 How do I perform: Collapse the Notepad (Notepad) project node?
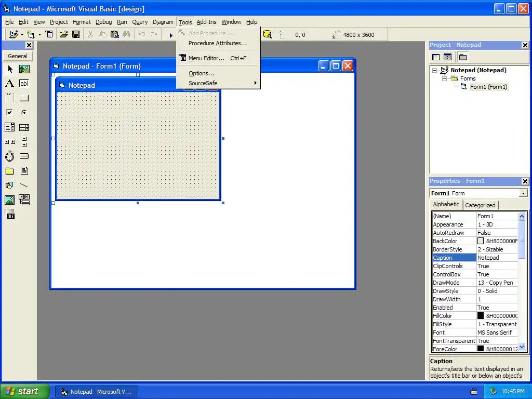point(435,70)
